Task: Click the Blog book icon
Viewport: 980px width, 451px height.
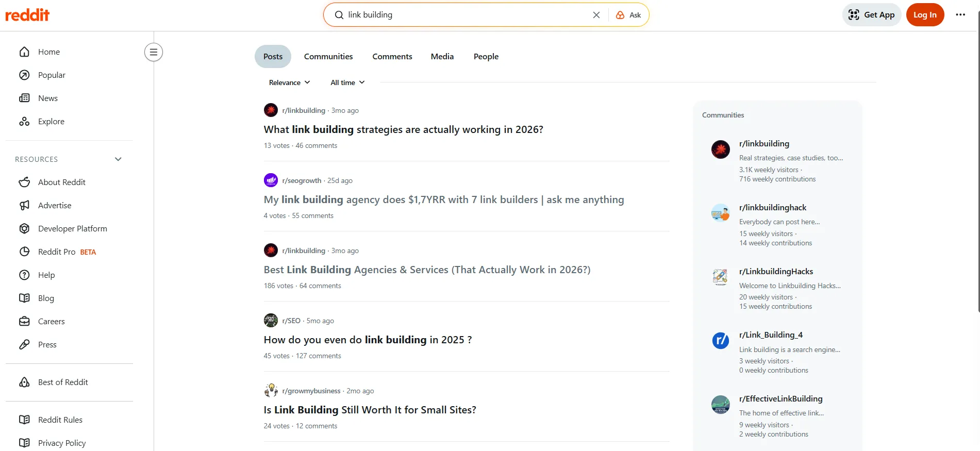Action: click(x=24, y=298)
